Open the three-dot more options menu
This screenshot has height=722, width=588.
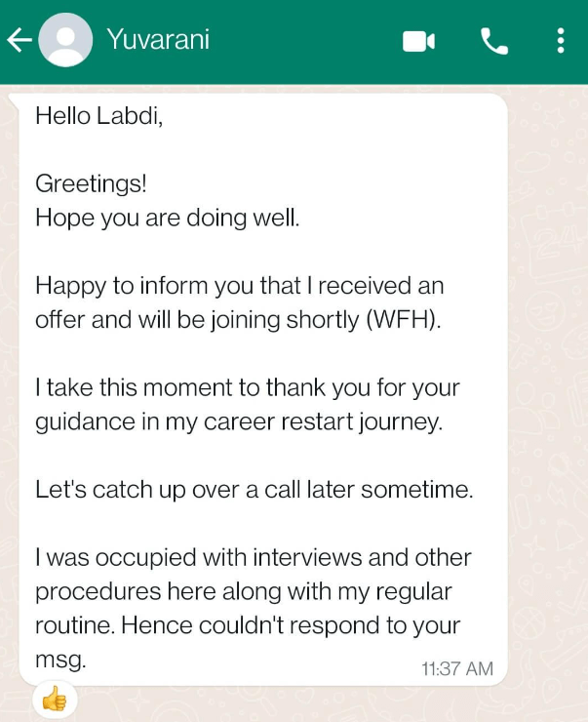(560, 41)
